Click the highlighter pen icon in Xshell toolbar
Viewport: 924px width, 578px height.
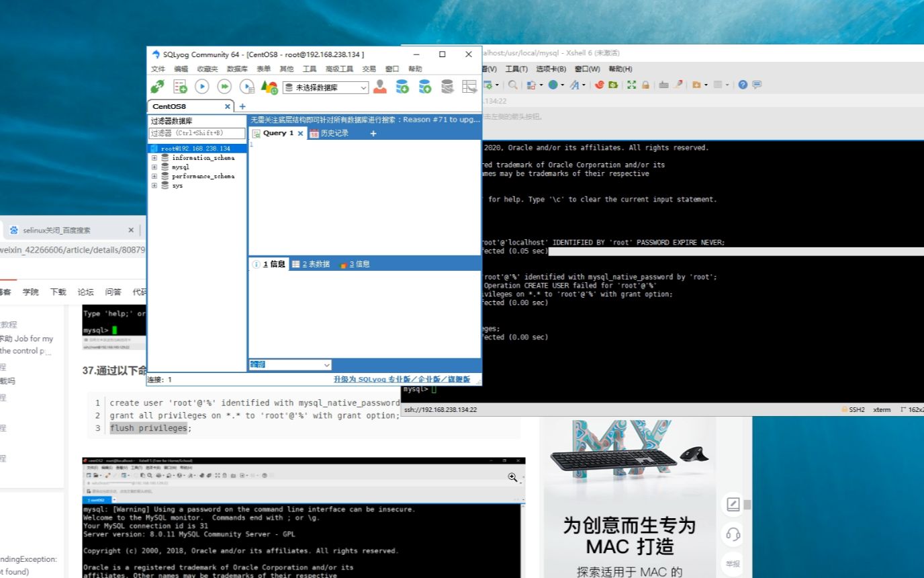678,85
